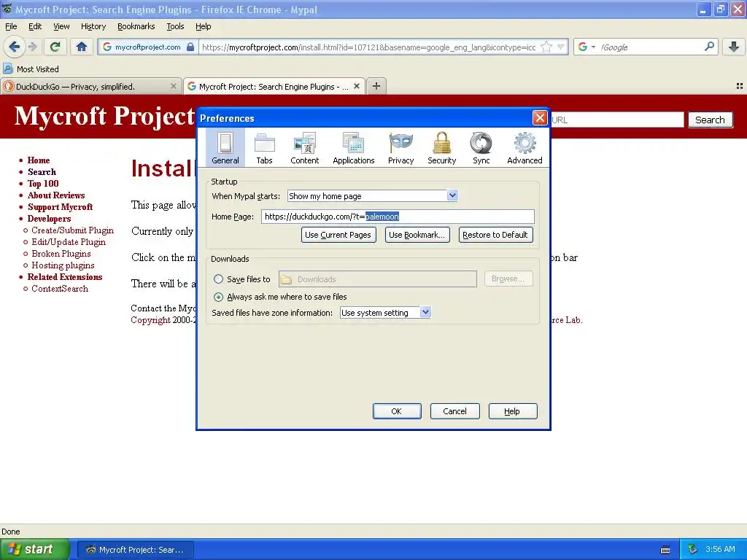This screenshot has width=747, height=560.
Task: Select the 'Save files to' radio option
Action: pos(218,279)
